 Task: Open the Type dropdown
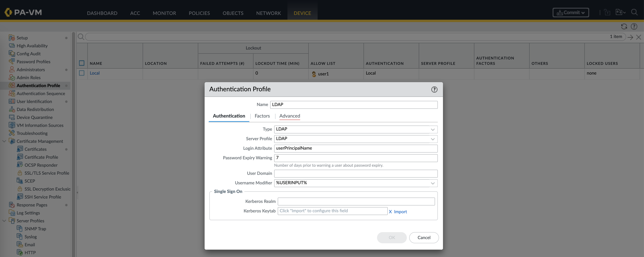432,129
